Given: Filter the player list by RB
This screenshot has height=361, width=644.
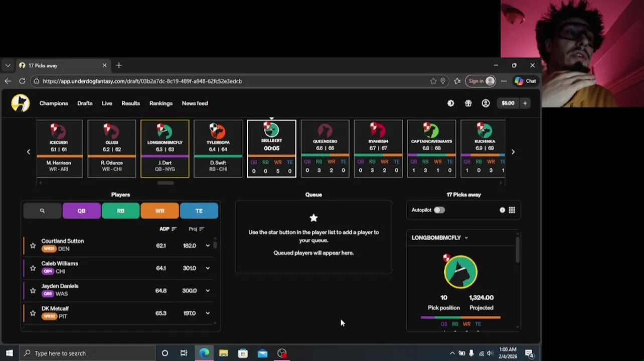Looking at the screenshot, I should click(x=120, y=211).
